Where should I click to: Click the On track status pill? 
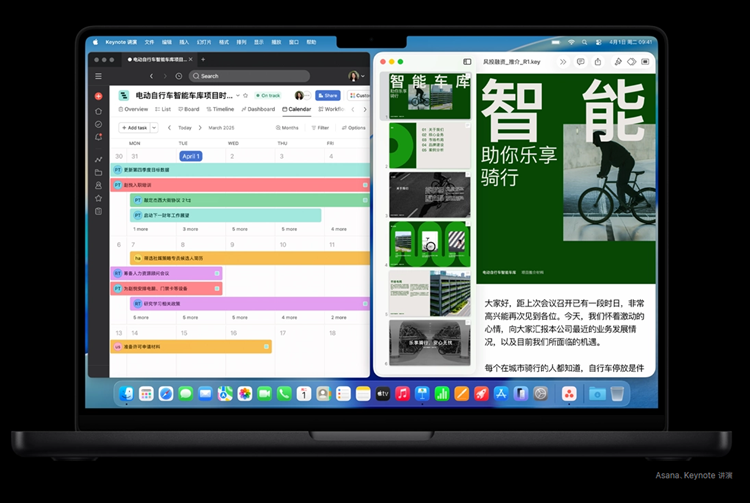(x=268, y=95)
